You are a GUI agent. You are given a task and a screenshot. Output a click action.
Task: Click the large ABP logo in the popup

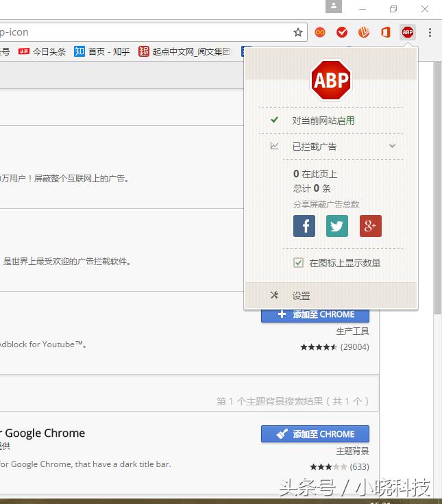pos(331,80)
